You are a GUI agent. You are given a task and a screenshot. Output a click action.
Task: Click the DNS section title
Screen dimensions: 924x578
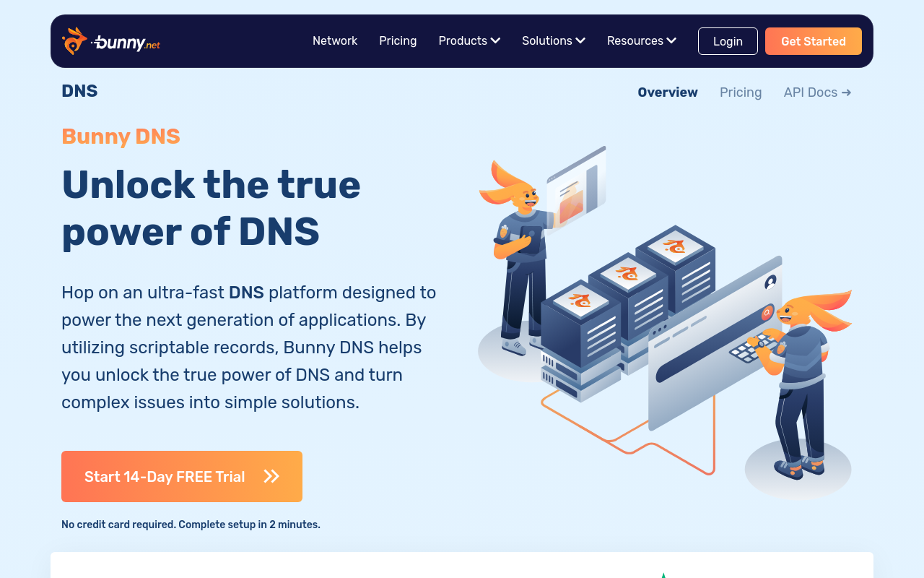click(x=79, y=91)
